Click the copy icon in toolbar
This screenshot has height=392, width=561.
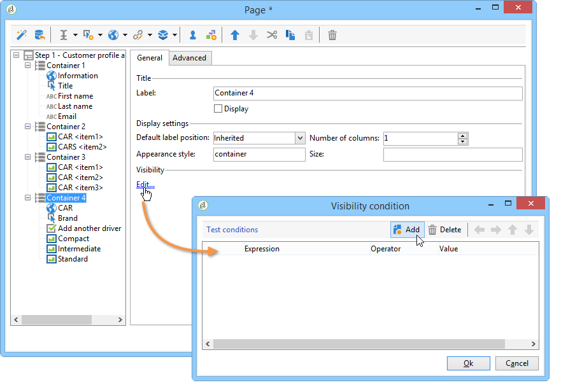pos(290,35)
